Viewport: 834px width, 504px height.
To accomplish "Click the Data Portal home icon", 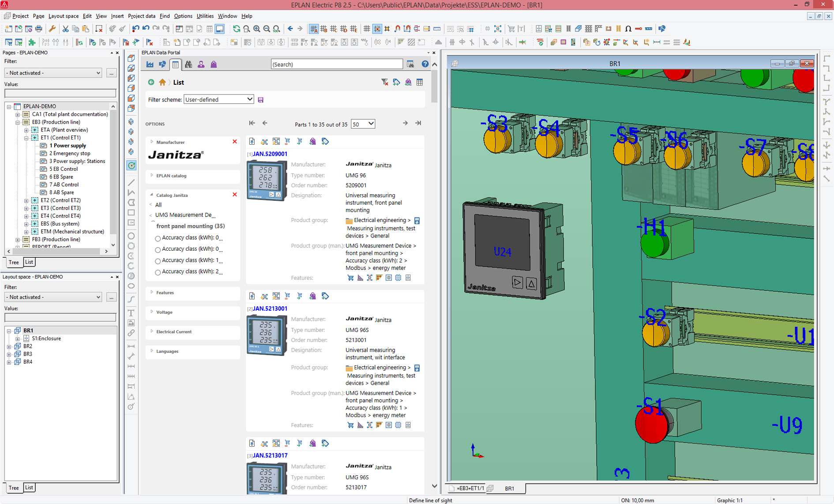I will 162,82.
